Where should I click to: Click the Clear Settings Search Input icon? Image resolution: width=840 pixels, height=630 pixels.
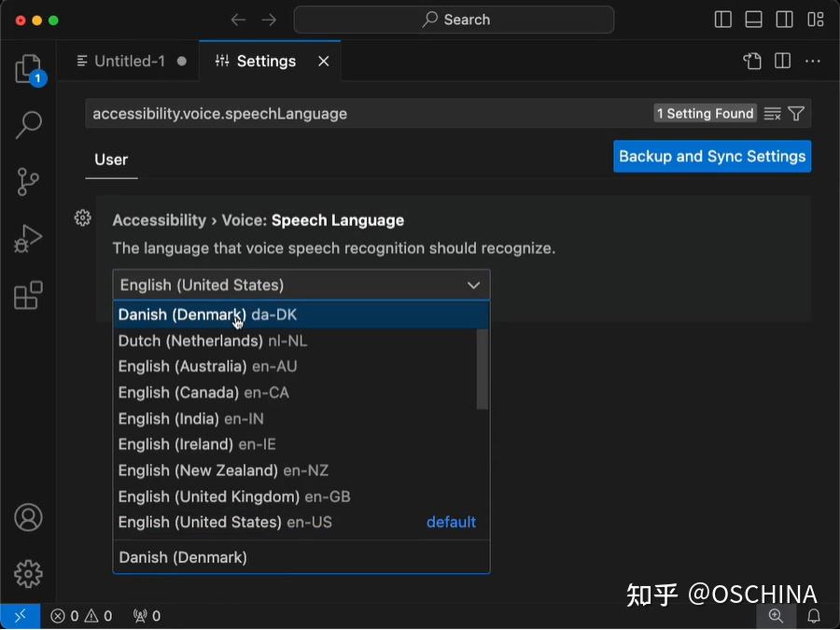click(772, 113)
